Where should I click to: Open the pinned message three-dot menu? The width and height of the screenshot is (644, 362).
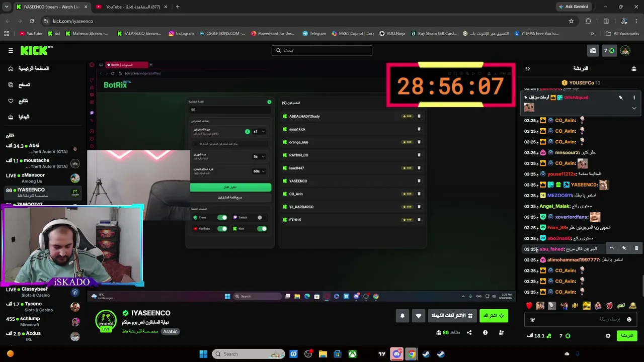coord(634,98)
